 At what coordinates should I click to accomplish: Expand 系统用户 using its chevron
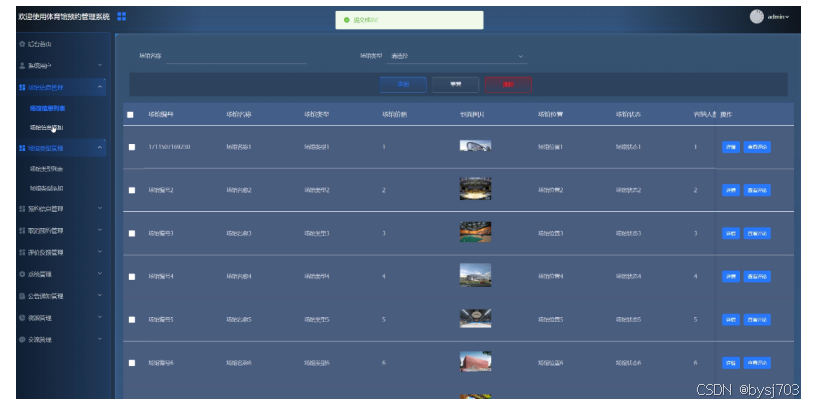[x=100, y=65]
